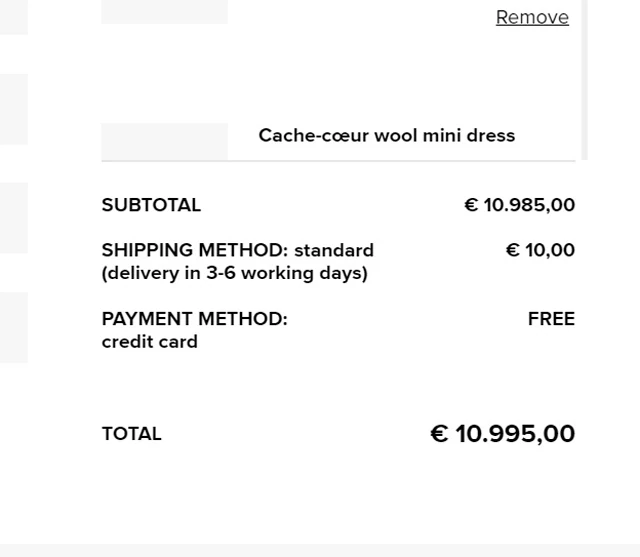
Task: Click the left-edge gray block beside the Remove row
Action: pyautogui.click(x=13, y=17)
